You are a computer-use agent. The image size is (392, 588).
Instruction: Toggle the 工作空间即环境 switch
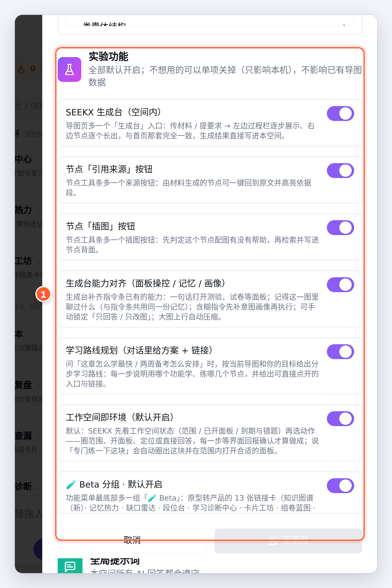click(341, 419)
